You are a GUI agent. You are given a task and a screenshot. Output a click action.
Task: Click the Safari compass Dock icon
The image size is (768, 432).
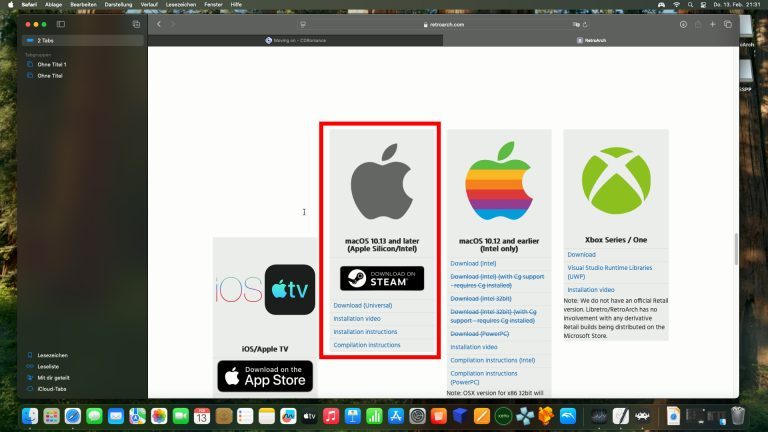(73, 416)
